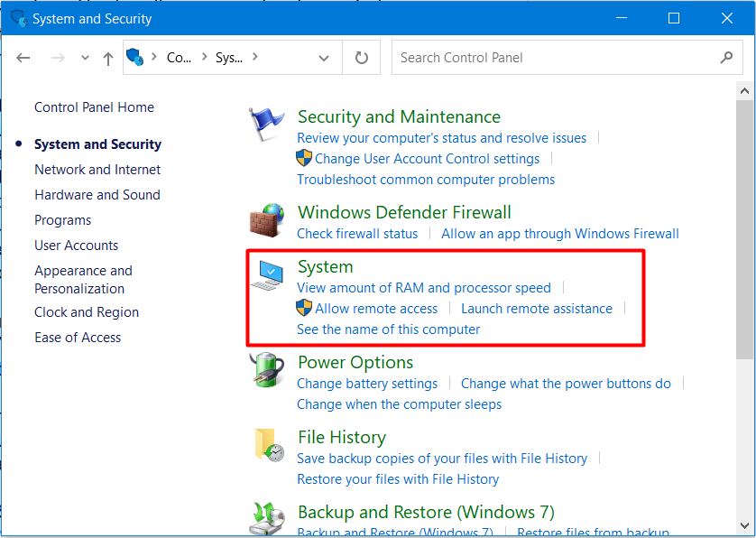Open Network and Internet category
The height and width of the screenshot is (538, 756).
click(97, 170)
